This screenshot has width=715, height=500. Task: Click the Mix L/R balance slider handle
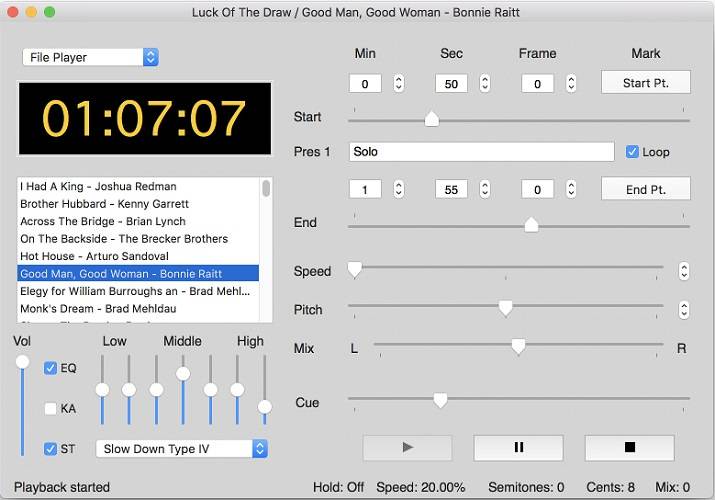[x=518, y=346]
